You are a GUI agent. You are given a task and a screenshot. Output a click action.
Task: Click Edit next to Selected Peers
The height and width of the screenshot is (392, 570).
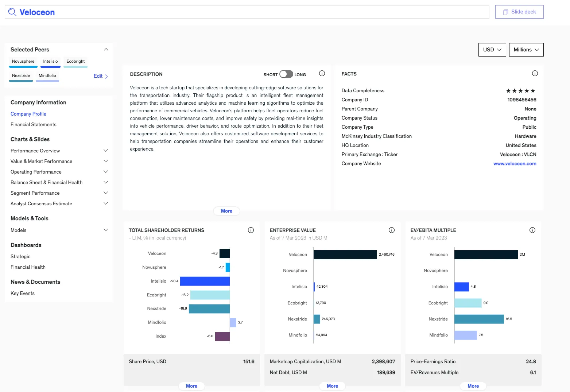pos(98,76)
